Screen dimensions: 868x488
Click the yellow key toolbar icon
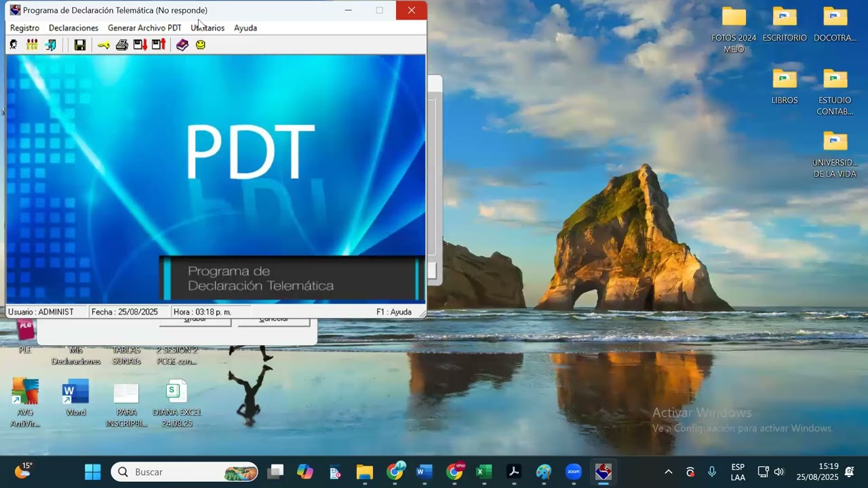click(103, 45)
